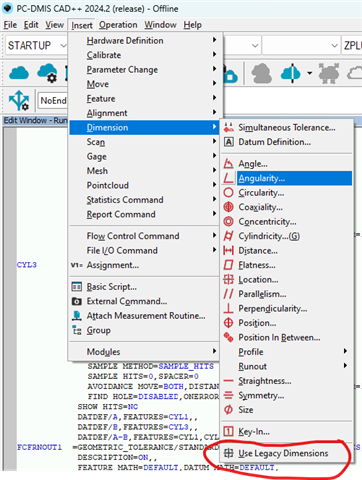Click the Flatness icon

coord(228,265)
